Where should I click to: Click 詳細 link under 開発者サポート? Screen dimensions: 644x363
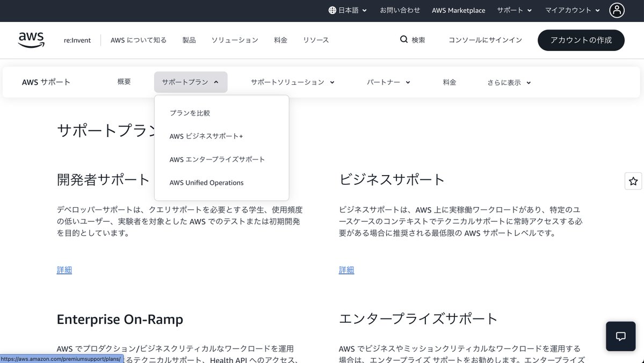coord(64,270)
